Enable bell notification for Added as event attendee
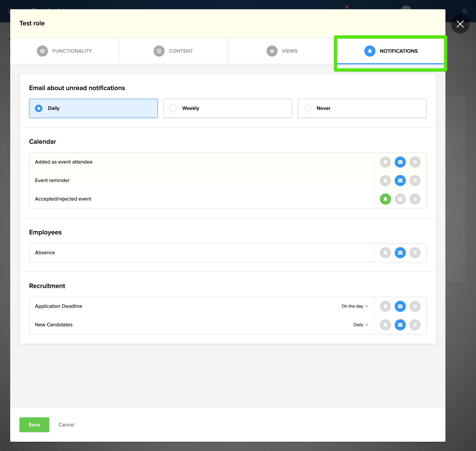 click(385, 162)
